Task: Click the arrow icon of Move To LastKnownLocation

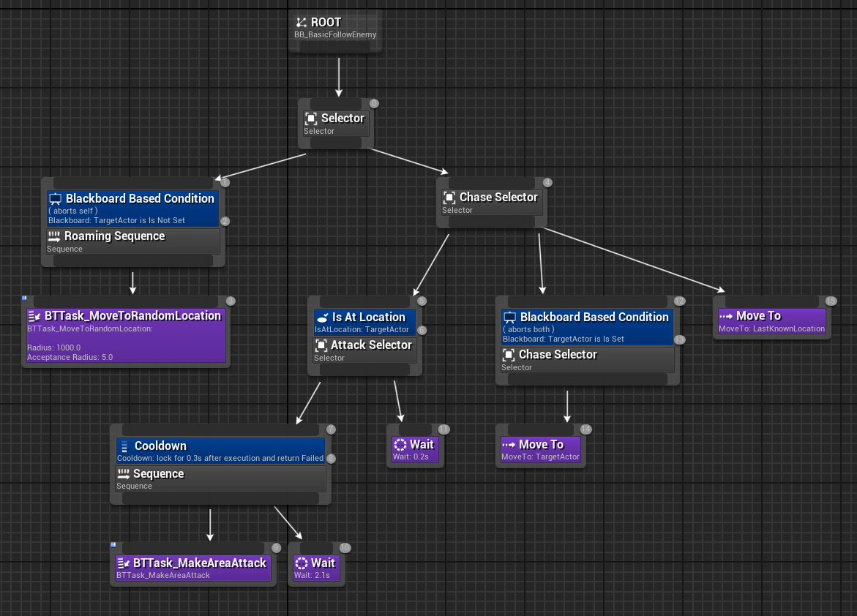Action: [726, 317]
